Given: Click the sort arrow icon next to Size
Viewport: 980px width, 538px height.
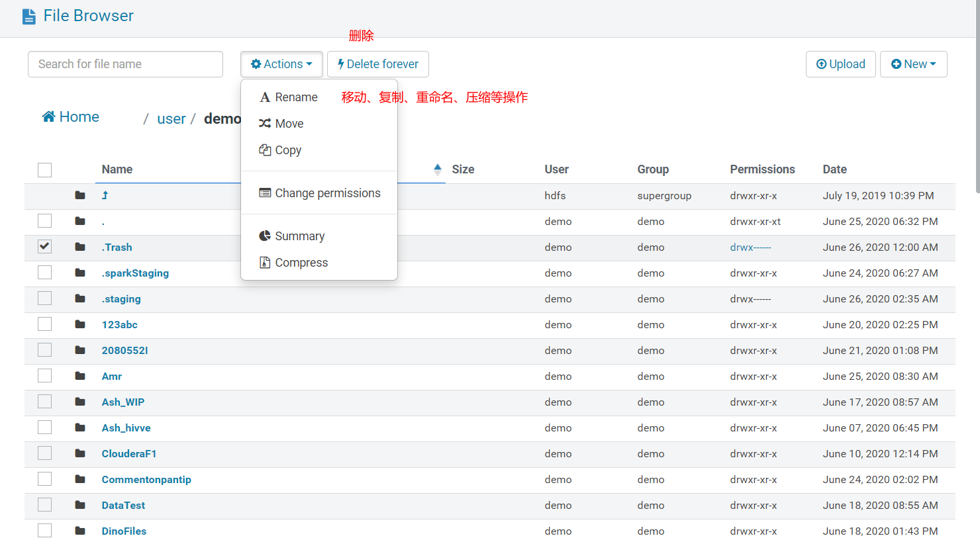Looking at the screenshot, I should pos(438,169).
